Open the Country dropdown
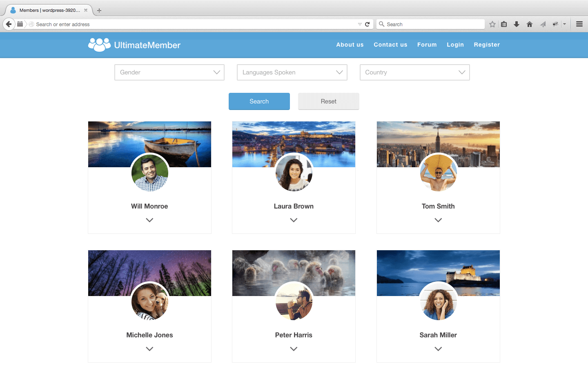Image resolution: width=588 pixels, height=368 pixels. click(x=414, y=72)
